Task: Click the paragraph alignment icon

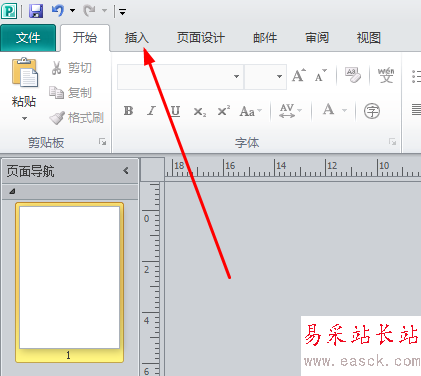Action: click(416, 110)
